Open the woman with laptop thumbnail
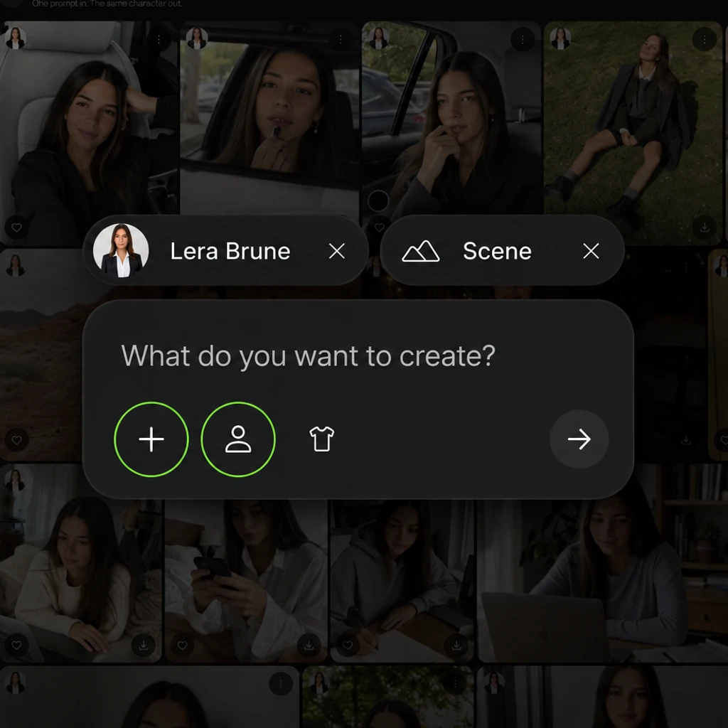This screenshot has width=728, height=728. pos(603,580)
